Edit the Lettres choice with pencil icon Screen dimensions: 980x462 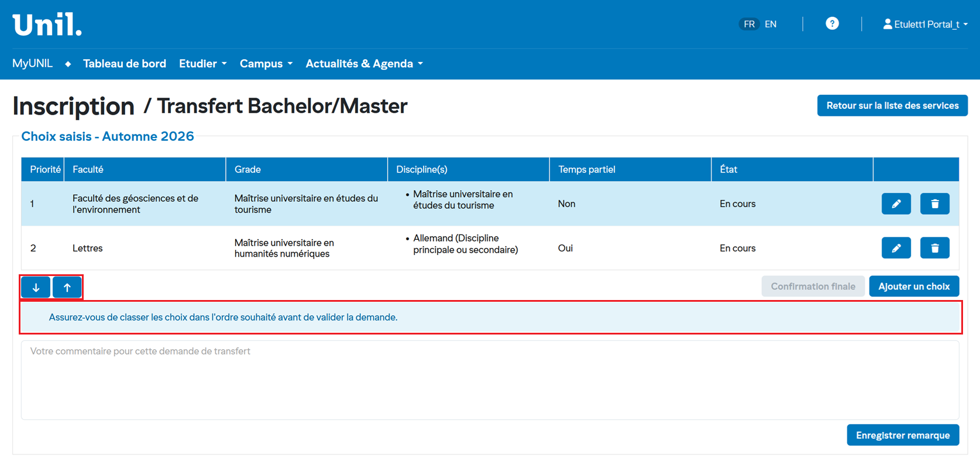[896, 248]
